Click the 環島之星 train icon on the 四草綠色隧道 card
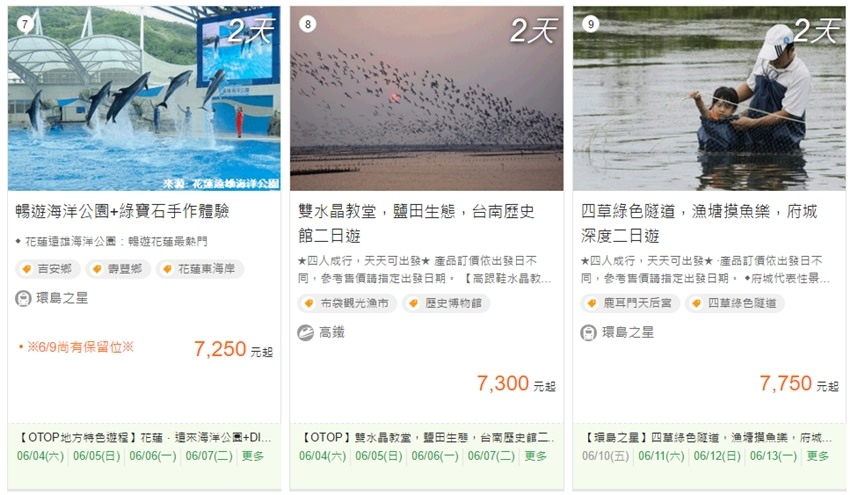The height and width of the screenshot is (495, 850). (x=589, y=332)
